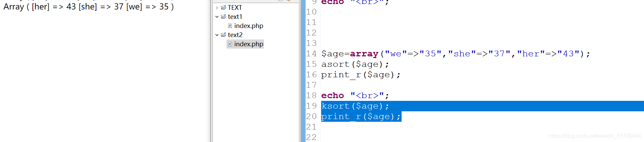Viewport: 644px width, 142px height.
Task: Click the selected print_r($age); on line 20
Action: (361, 116)
